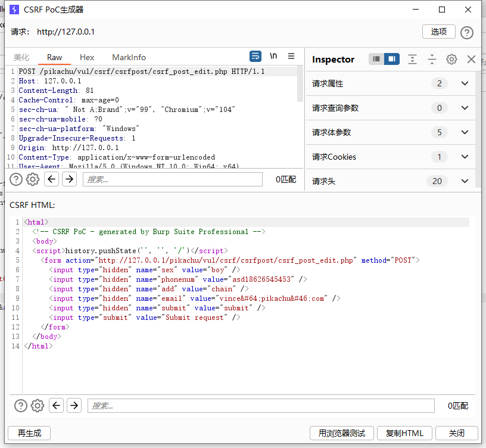Click the 再生成 button
This screenshot has height=448, width=486.
point(29,433)
